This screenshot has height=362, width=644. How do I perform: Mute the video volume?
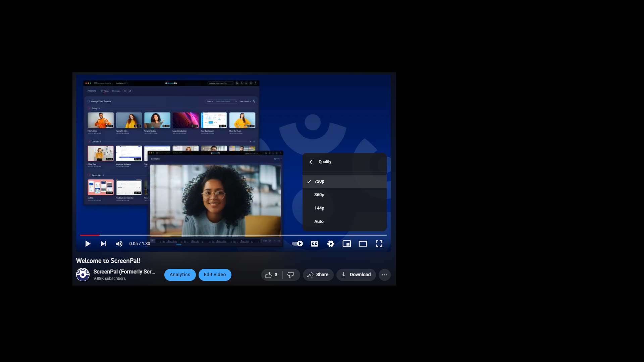(x=119, y=244)
